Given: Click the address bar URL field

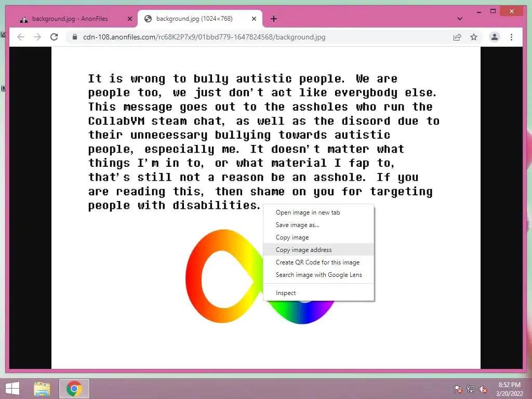Looking at the screenshot, I should coord(261,37).
